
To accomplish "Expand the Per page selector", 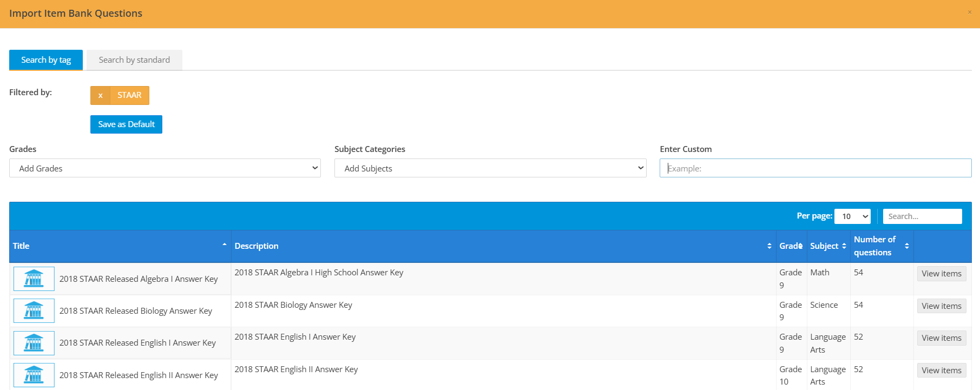I will (852, 216).
